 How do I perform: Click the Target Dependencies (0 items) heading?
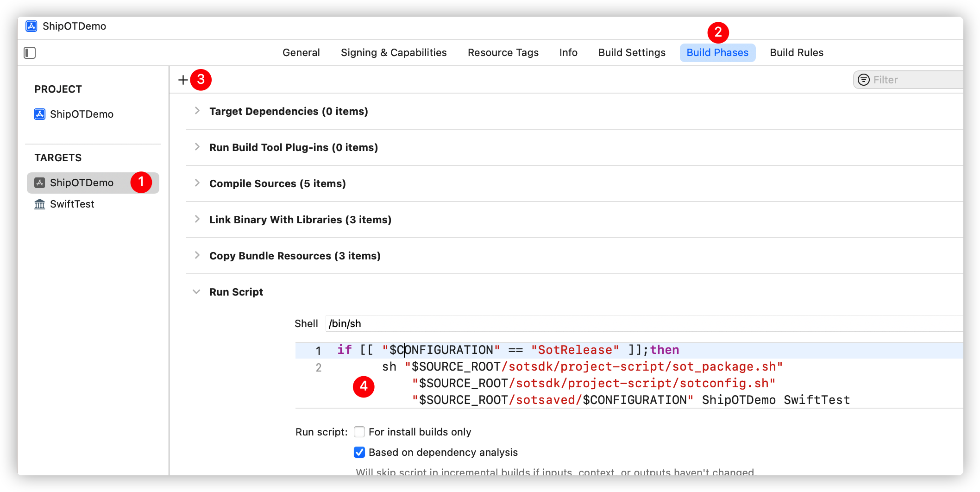pyautogui.click(x=289, y=111)
